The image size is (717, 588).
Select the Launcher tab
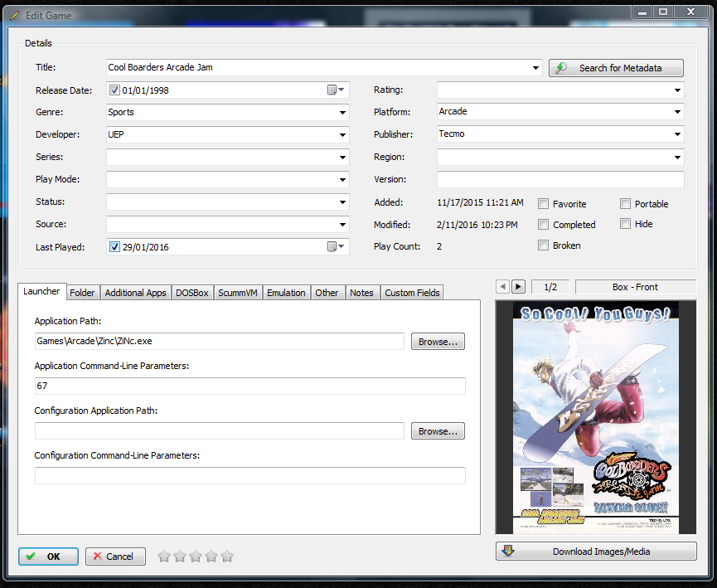[41, 291]
